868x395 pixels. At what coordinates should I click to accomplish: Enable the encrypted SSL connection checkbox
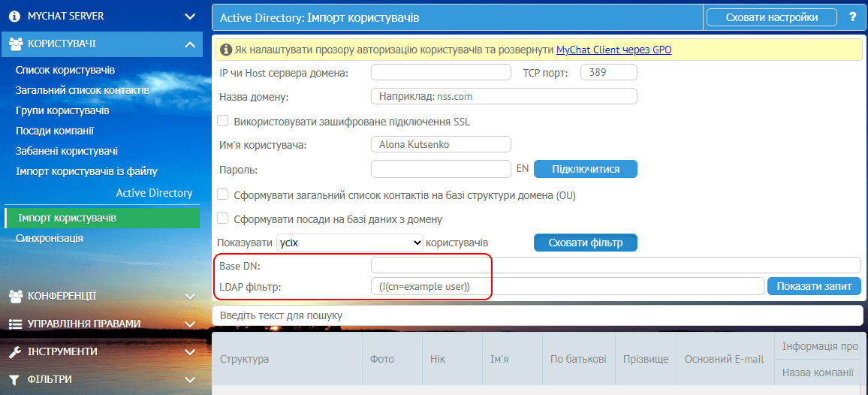223,121
